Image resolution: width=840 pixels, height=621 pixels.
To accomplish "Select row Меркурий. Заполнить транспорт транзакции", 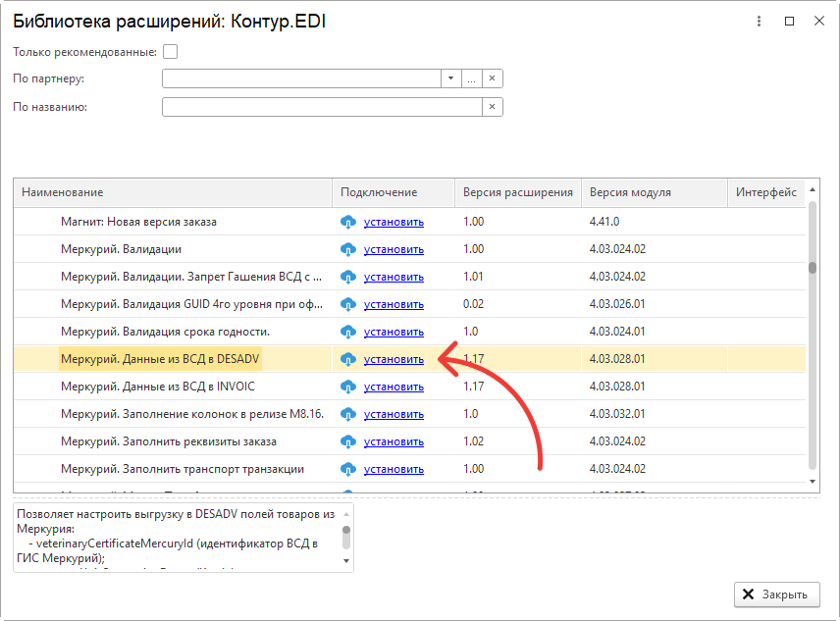I will coord(409,469).
